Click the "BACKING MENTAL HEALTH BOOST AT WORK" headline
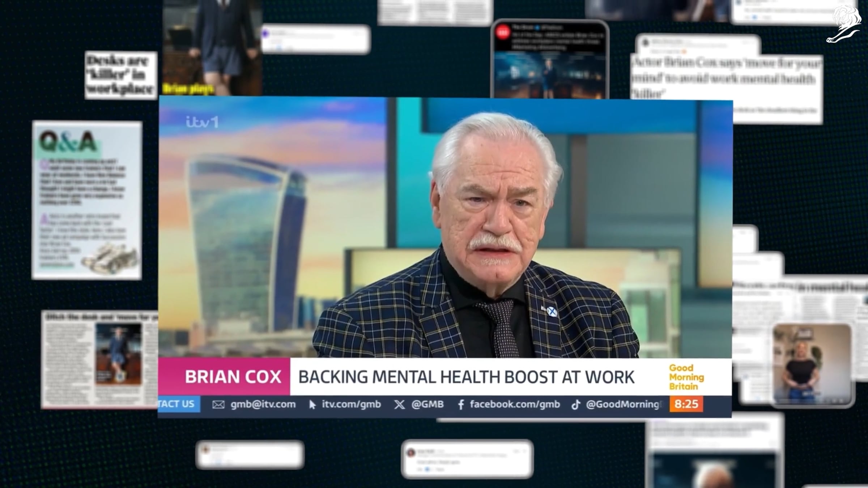Screen dimensions: 868x488 tap(466, 377)
